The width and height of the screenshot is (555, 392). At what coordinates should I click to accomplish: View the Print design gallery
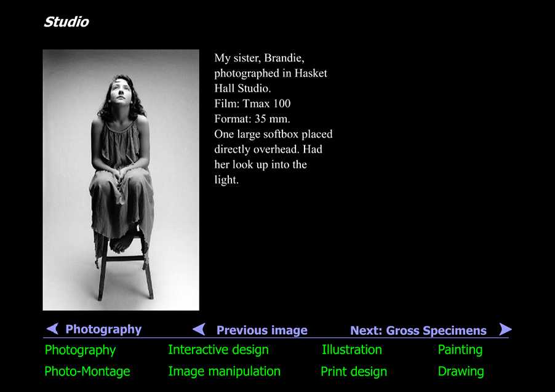(x=354, y=371)
